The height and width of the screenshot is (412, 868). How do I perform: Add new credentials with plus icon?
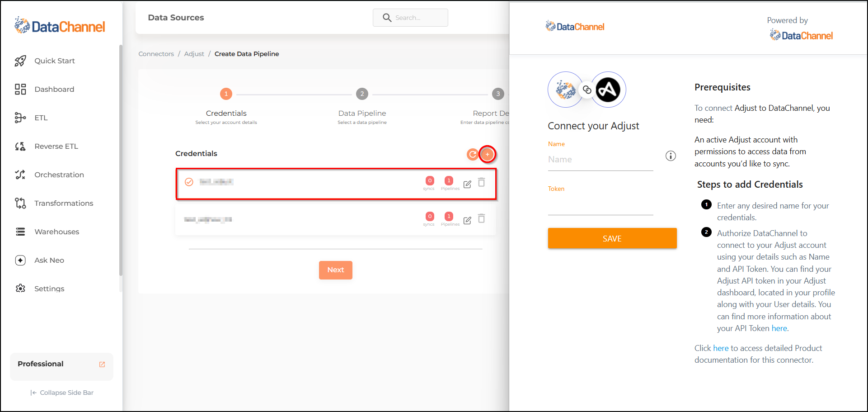(488, 155)
